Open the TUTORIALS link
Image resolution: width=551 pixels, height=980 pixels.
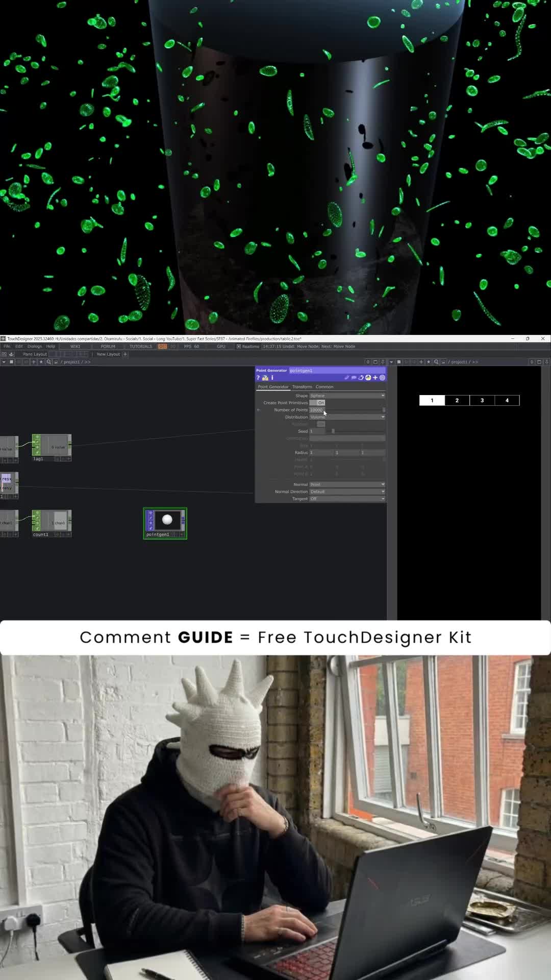click(141, 347)
